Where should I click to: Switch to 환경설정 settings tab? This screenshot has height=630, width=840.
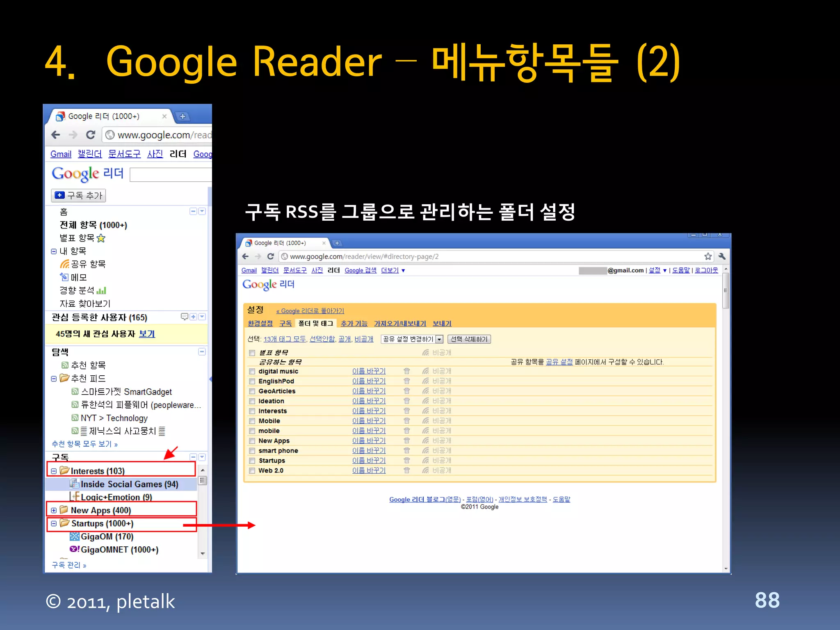260,323
